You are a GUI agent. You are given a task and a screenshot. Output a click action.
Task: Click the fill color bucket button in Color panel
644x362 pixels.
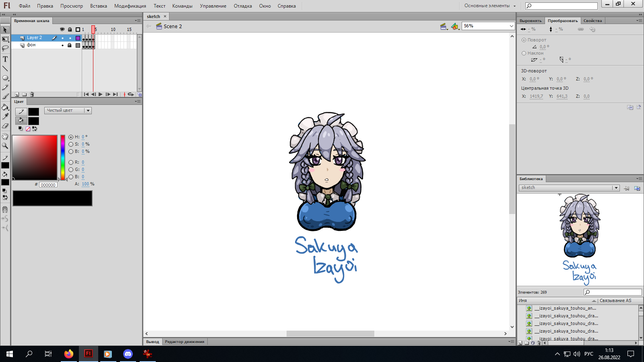pos(21,121)
